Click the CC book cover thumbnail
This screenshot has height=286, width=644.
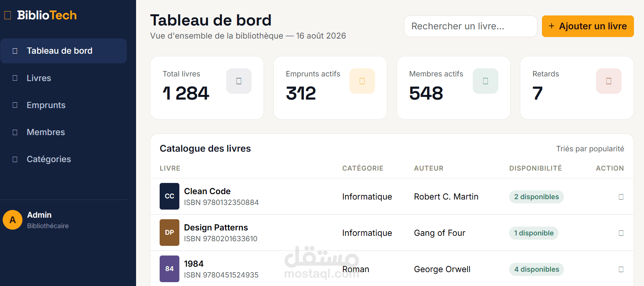point(169,196)
